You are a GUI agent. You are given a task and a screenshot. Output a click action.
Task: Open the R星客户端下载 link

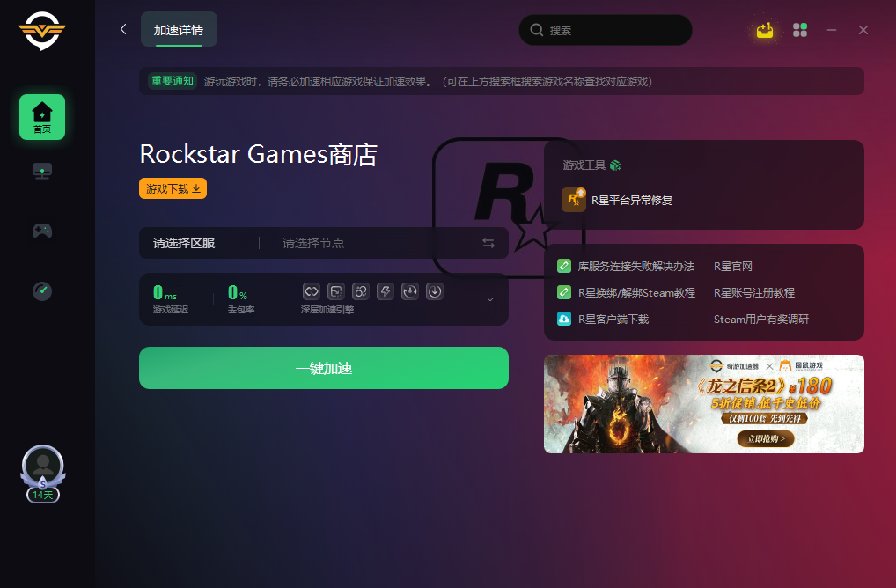click(613, 319)
